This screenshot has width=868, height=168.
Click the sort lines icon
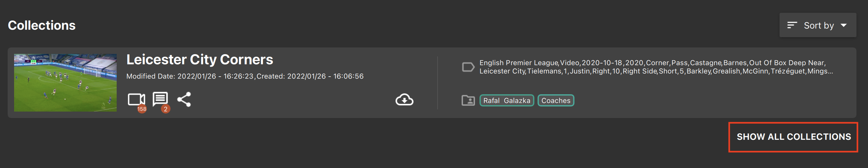pyautogui.click(x=791, y=25)
